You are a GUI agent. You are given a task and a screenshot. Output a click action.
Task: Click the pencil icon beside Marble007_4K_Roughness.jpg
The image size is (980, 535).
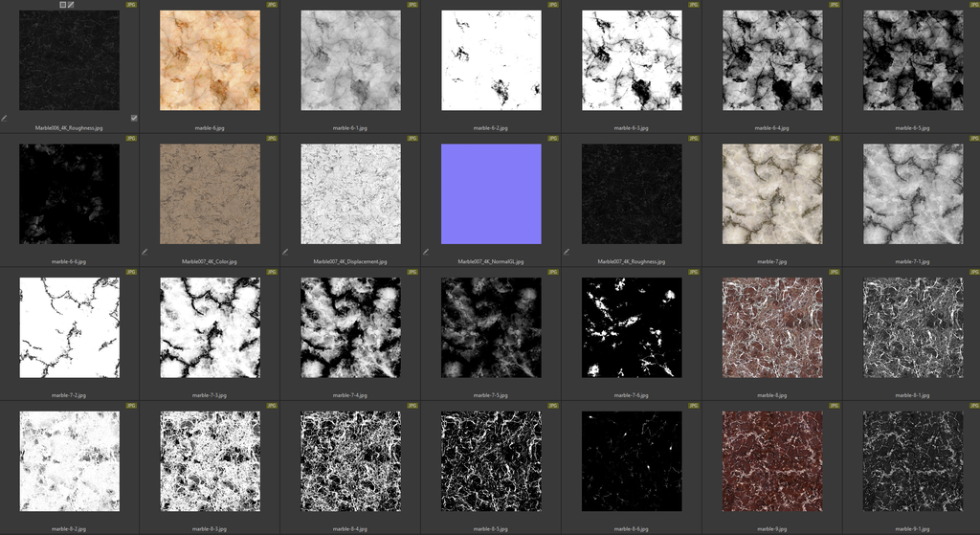coord(567,252)
